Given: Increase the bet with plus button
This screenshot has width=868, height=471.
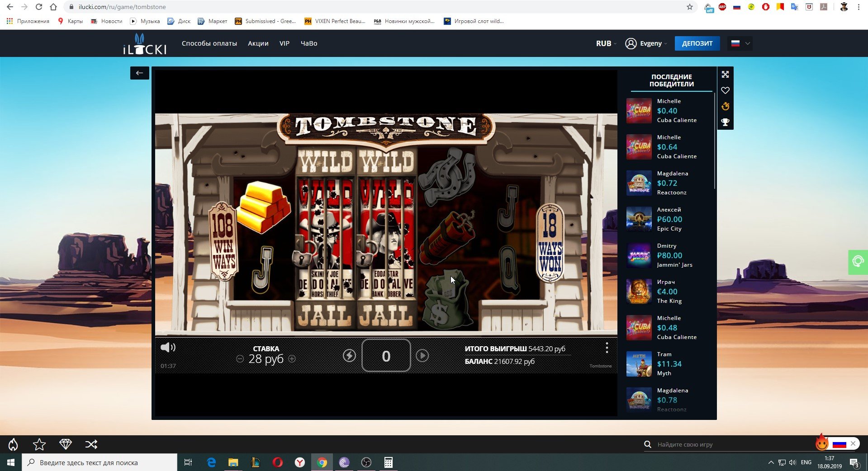Looking at the screenshot, I should (292, 359).
